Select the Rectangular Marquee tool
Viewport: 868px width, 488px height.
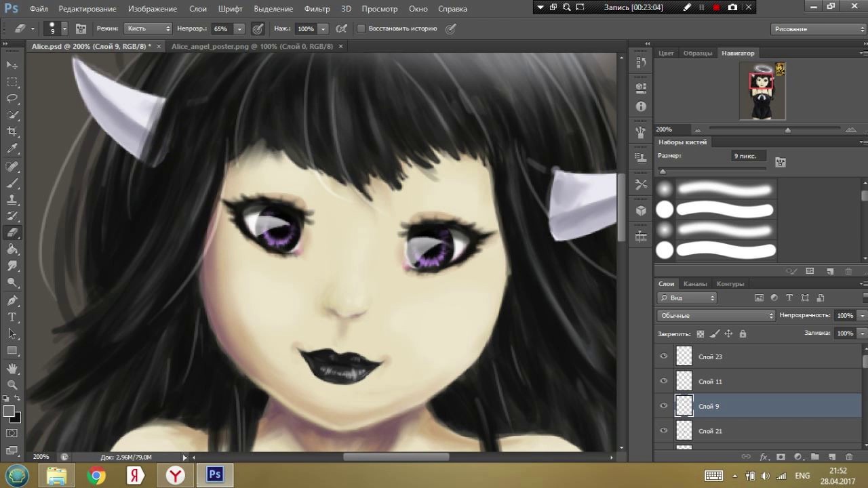[x=12, y=82]
